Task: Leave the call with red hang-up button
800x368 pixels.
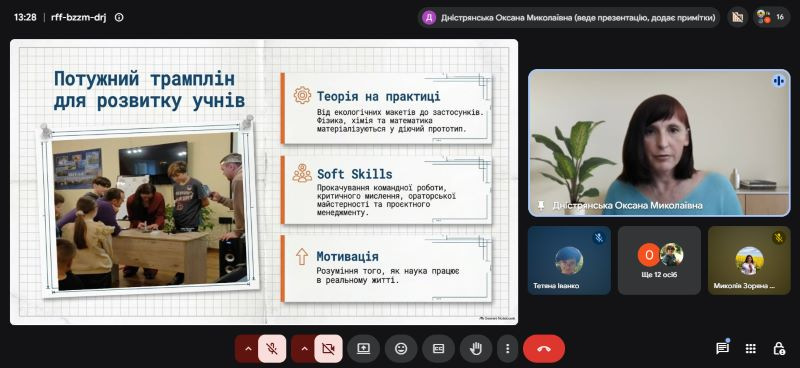Action: [x=544, y=349]
